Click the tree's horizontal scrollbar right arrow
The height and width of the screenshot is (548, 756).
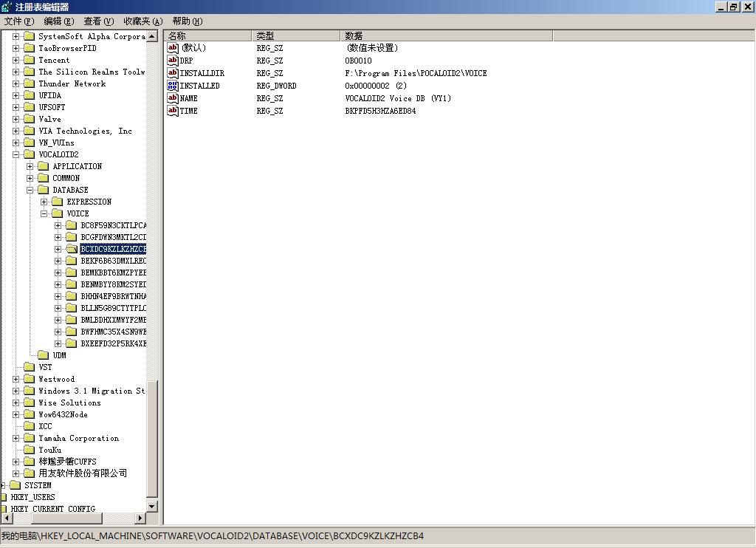(140, 518)
